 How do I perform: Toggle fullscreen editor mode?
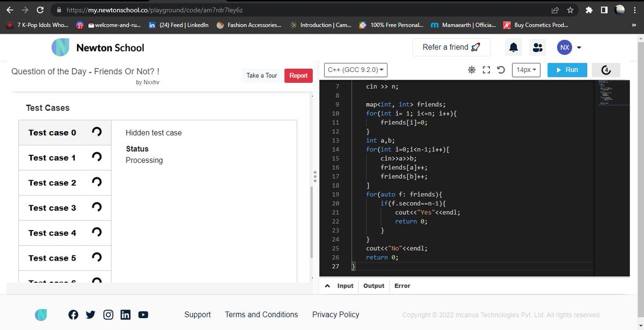[486, 70]
